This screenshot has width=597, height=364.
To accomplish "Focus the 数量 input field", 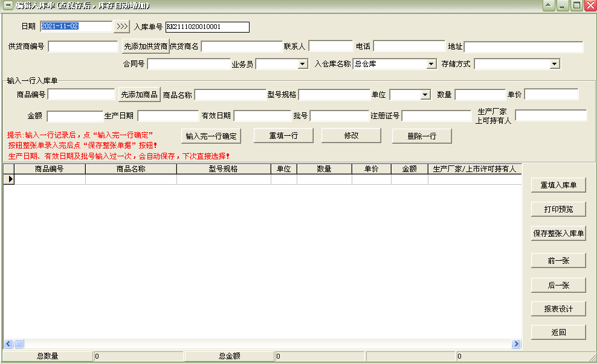I will [480, 94].
